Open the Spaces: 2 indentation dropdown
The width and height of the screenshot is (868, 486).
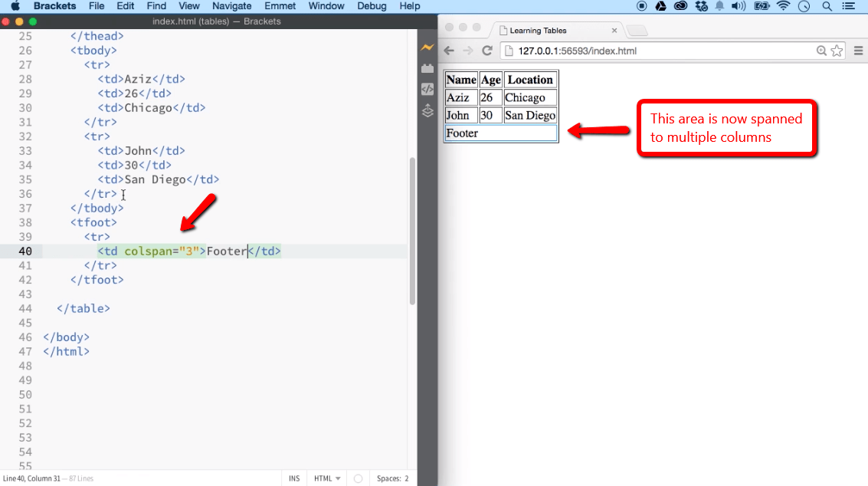click(392, 478)
